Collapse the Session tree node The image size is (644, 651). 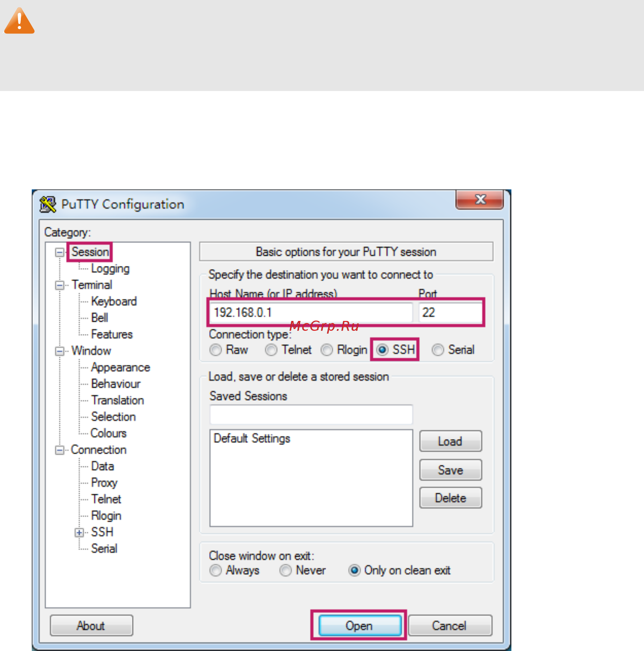coord(60,252)
